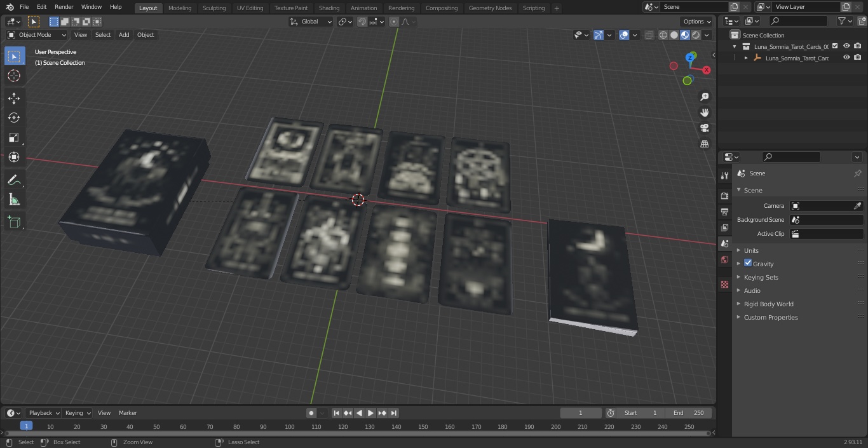
Task: Click the pin icon in Scene properties
Action: point(857,173)
